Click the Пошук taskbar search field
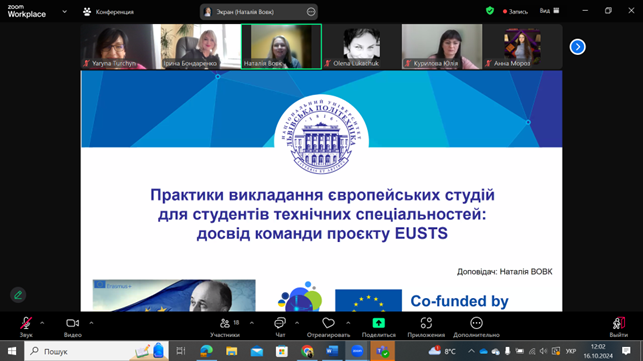643x361 pixels. pos(96,351)
